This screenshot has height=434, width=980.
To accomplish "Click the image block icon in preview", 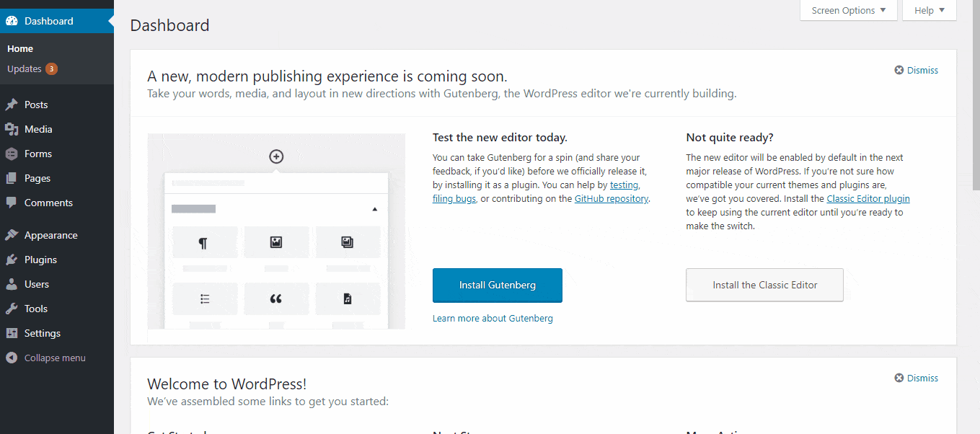I will pos(276,243).
